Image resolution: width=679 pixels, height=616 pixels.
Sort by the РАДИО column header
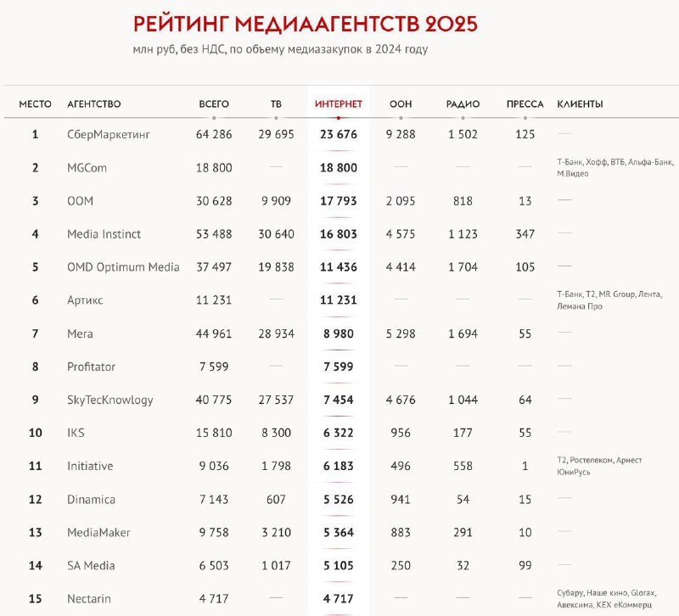pos(463,104)
